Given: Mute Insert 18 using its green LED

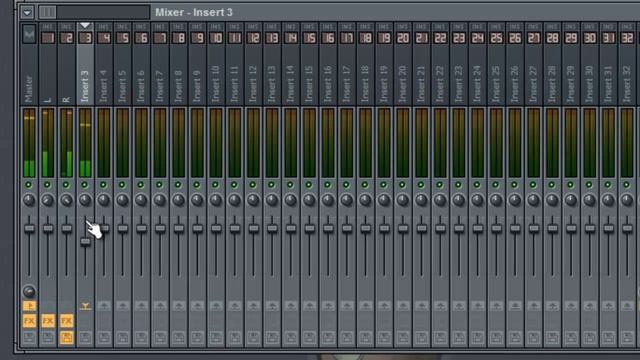Looking at the screenshot, I should [365, 185].
